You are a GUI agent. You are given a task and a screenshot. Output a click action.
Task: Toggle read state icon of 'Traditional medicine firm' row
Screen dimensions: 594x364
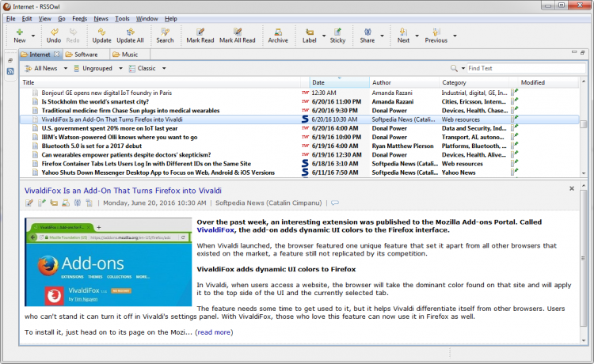tap(35, 111)
